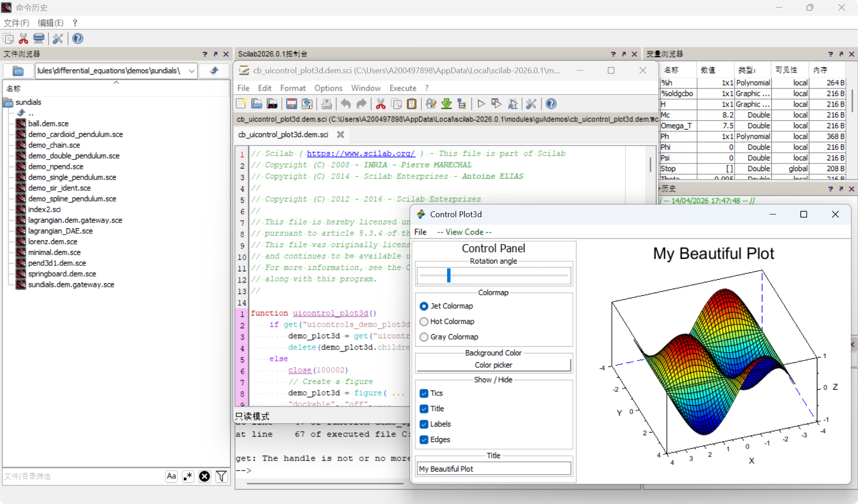Disable the Edges checkbox

coord(424,440)
